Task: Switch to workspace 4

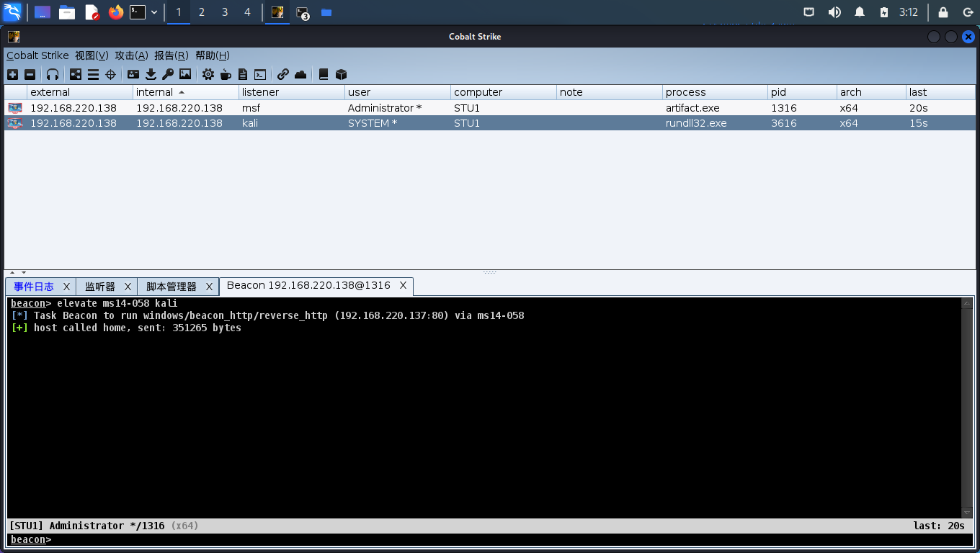Action: [x=248, y=12]
